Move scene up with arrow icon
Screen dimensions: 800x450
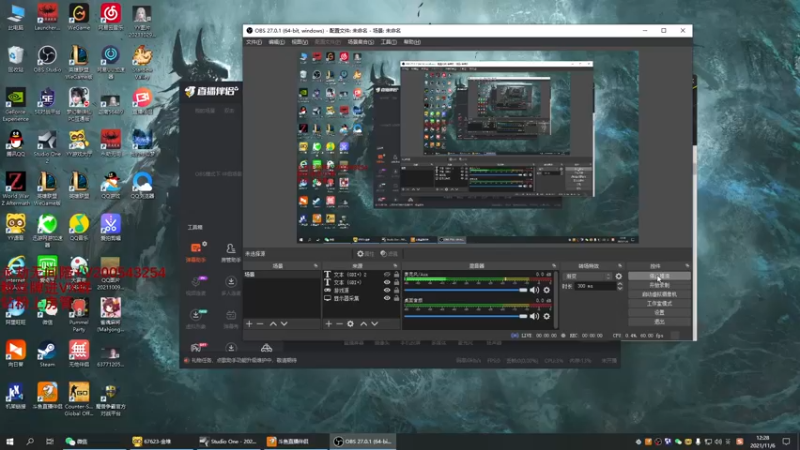click(273, 324)
